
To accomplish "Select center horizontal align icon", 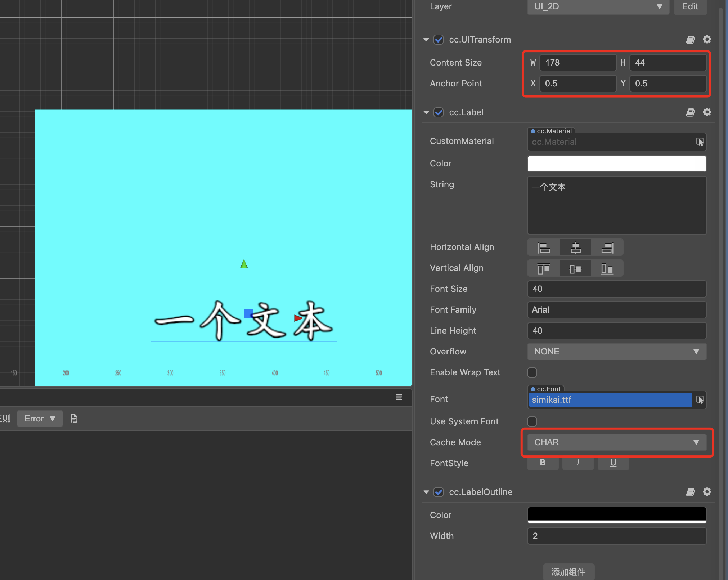I will (575, 247).
